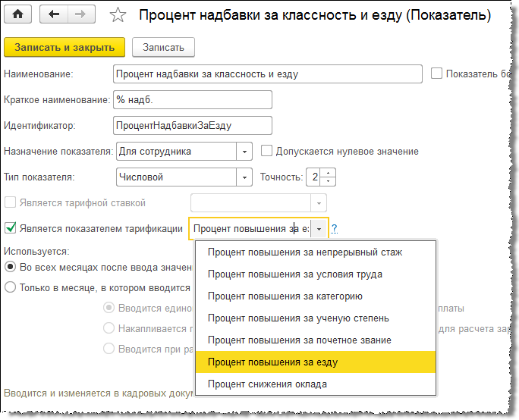
Task: Choose Процент повышения за категорию
Action: 316,296
